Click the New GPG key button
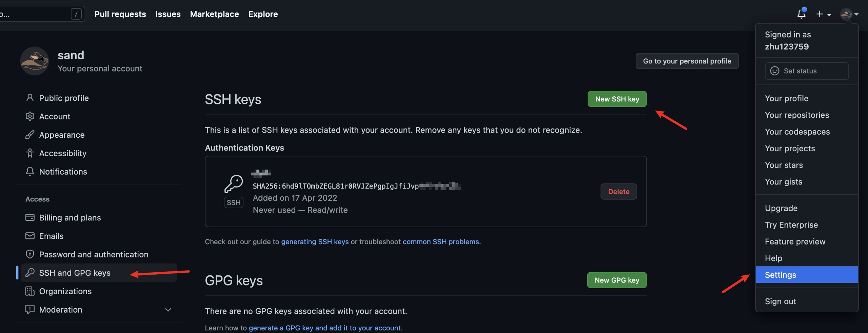The image size is (868, 333). point(617,280)
